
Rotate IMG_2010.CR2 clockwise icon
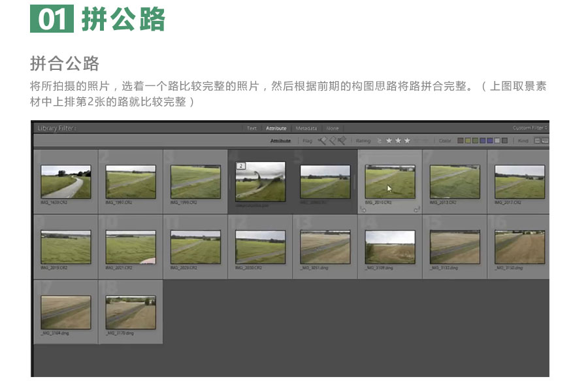click(417, 209)
